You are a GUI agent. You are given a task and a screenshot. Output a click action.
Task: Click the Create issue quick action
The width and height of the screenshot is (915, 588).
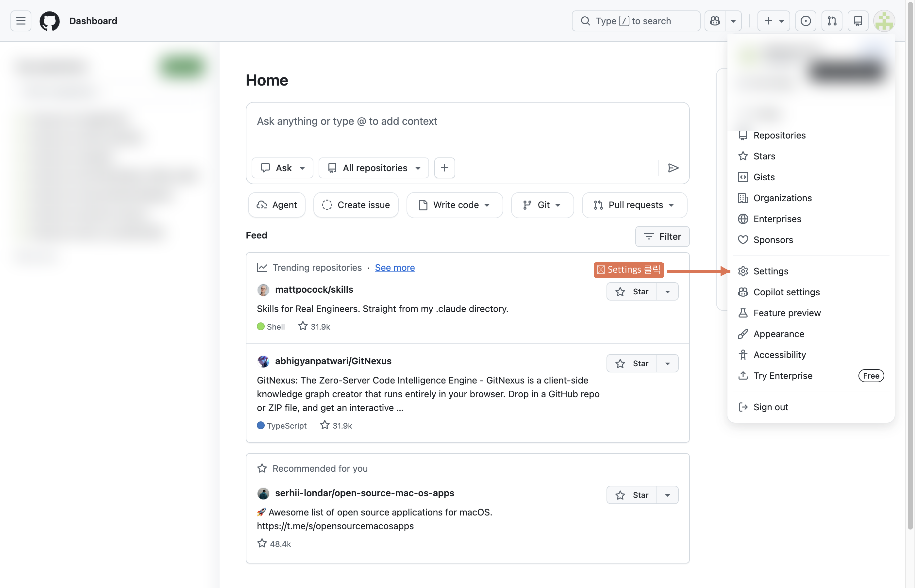click(356, 205)
